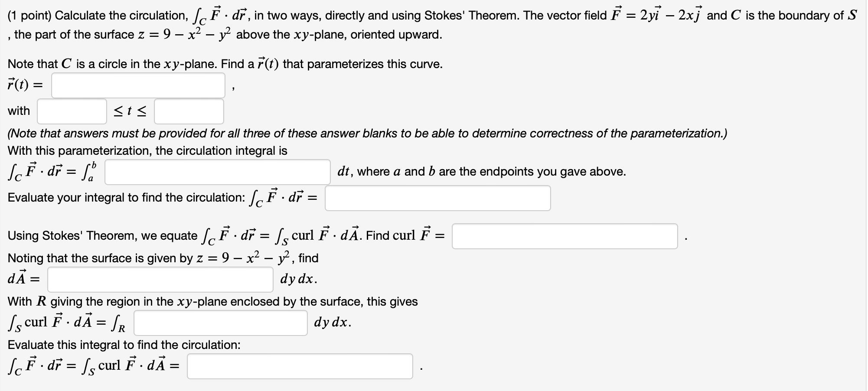Click the region R double integral integrand field
Screen dimensions: 868x391
coord(220,322)
